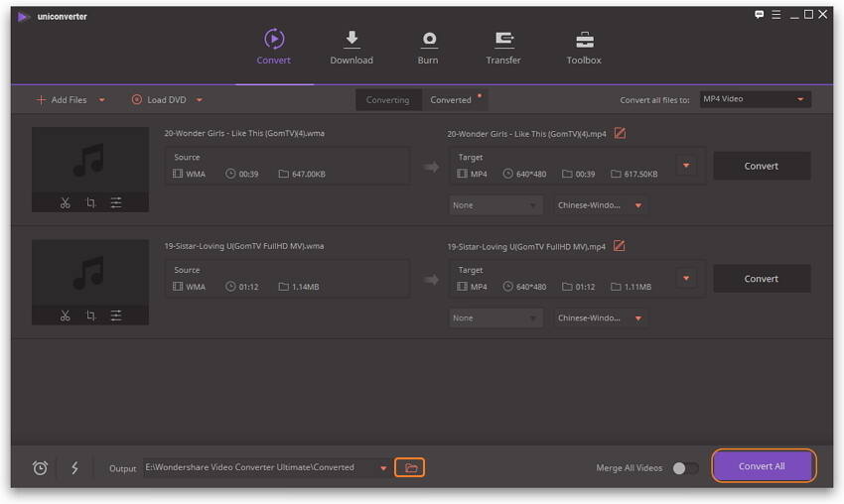844x504 pixels.
Task: Toggle Merge All Videos switch
Action: 685,468
